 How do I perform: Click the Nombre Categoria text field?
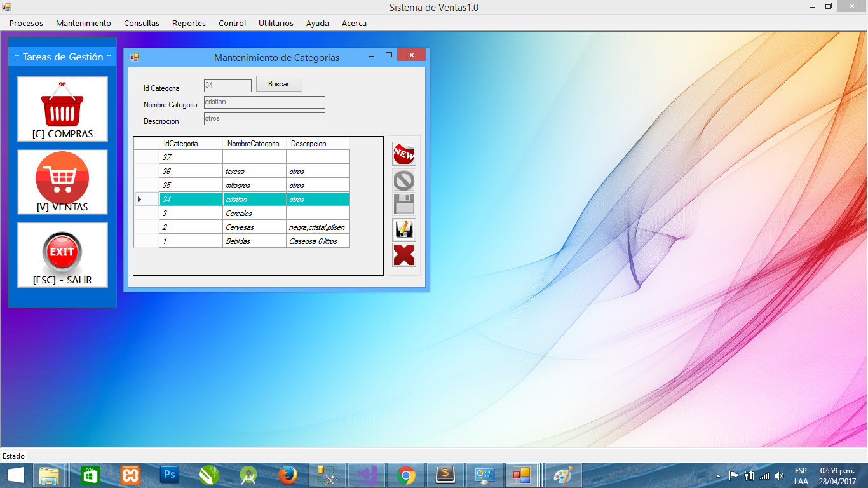pos(264,102)
